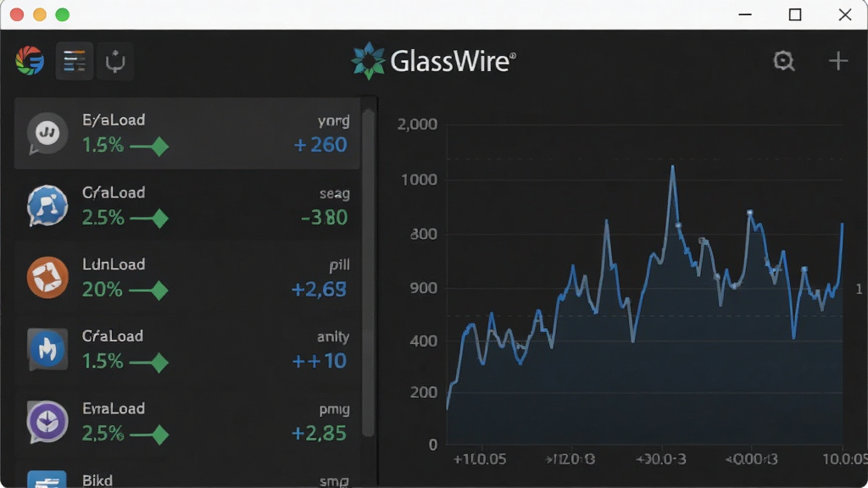
Task: Open the search magnifier icon
Action: pos(784,61)
